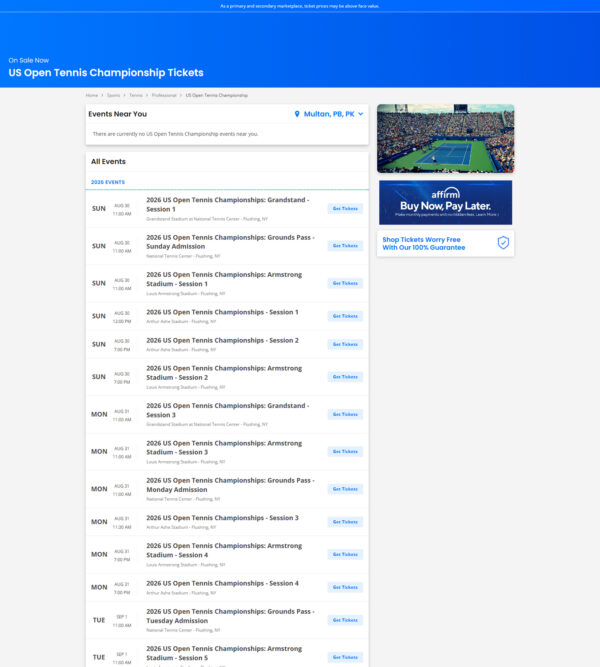
Task: Get Tickets for Championships - Session 3
Action: tap(345, 522)
